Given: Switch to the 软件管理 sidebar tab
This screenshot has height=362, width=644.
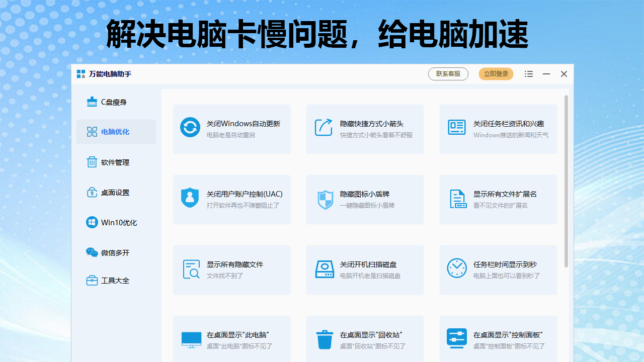Looking at the screenshot, I should pos(116,162).
